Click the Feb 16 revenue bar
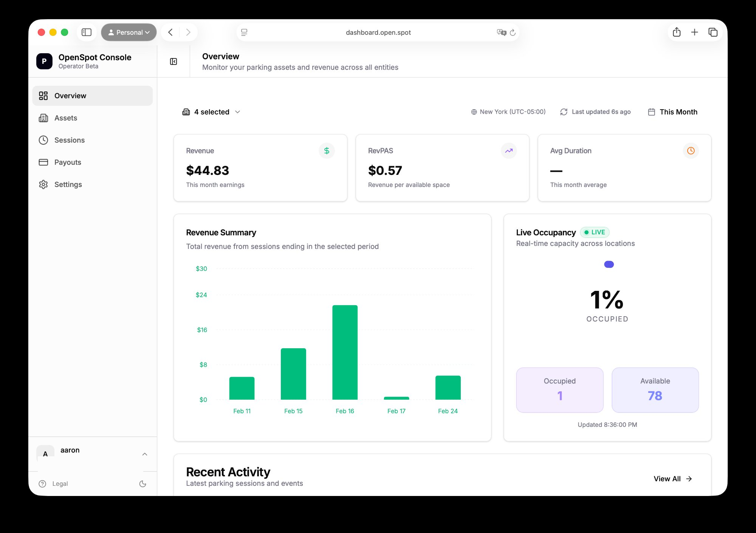 click(x=345, y=352)
